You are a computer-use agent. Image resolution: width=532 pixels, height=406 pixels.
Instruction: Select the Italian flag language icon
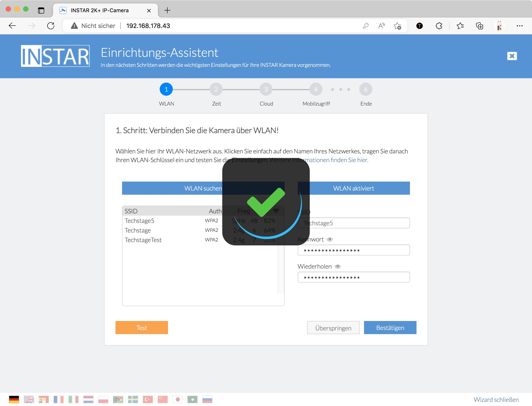click(x=73, y=399)
